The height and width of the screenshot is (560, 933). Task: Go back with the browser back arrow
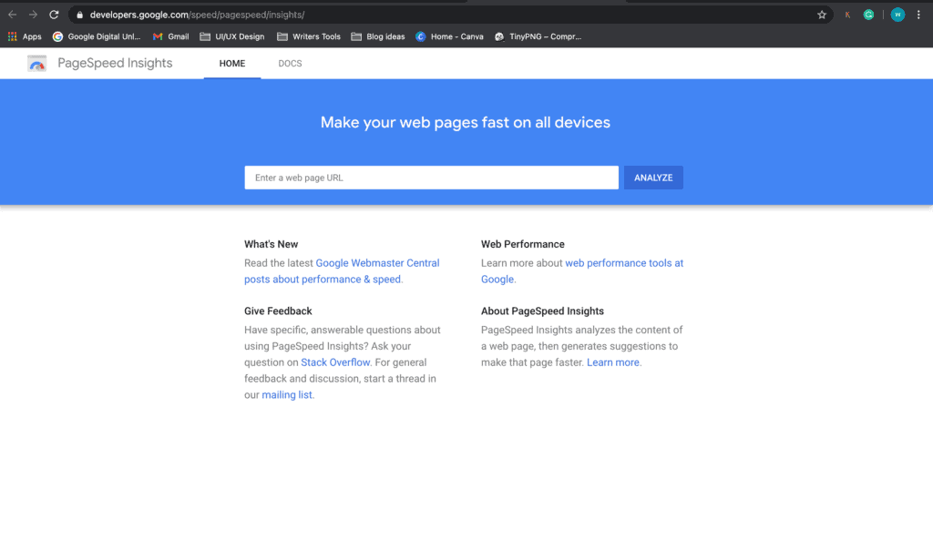point(12,15)
